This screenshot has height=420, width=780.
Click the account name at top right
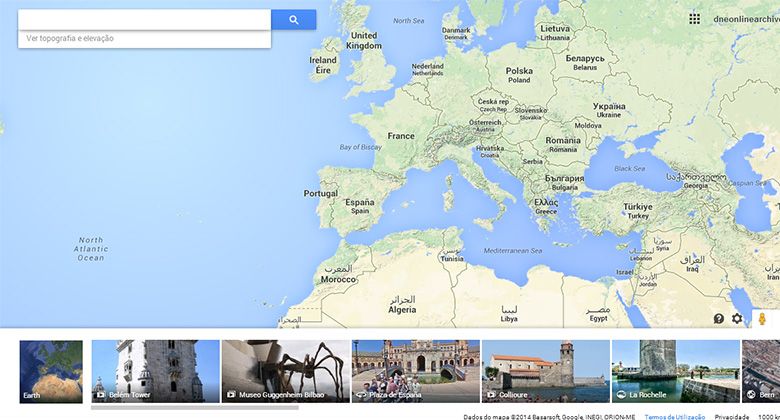745,19
